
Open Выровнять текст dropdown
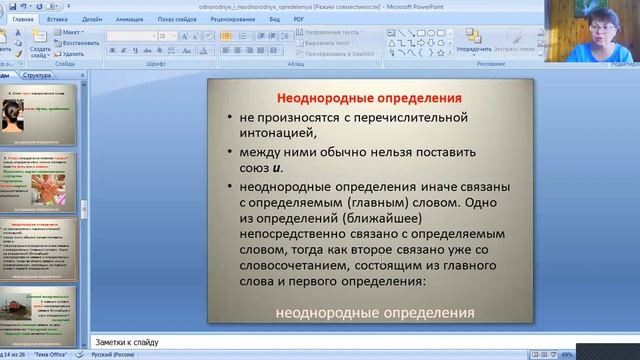coord(325,43)
